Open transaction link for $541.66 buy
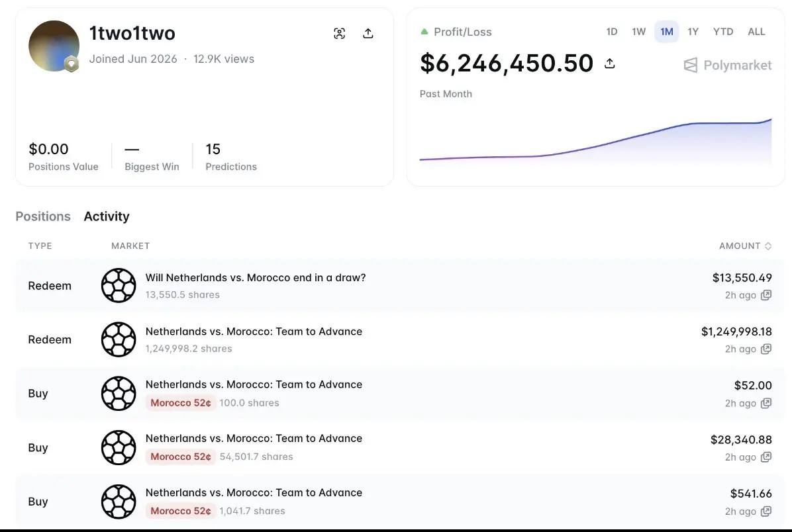 766,511
